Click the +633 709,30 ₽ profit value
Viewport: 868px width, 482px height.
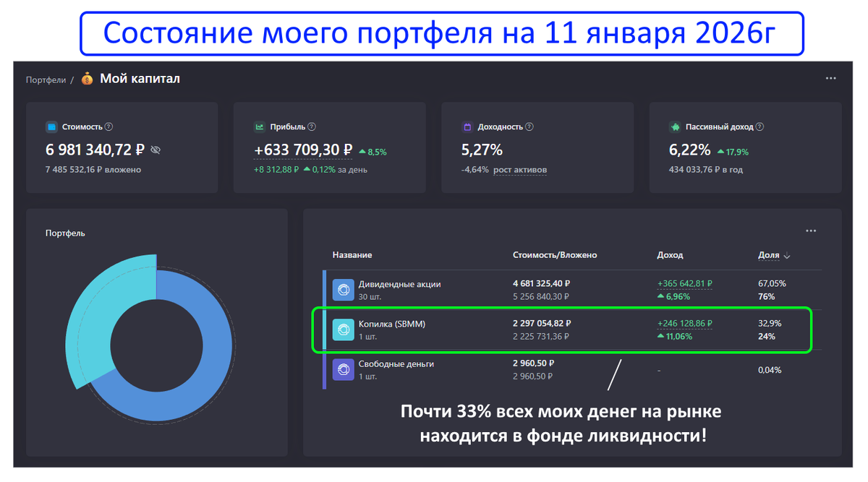point(303,150)
